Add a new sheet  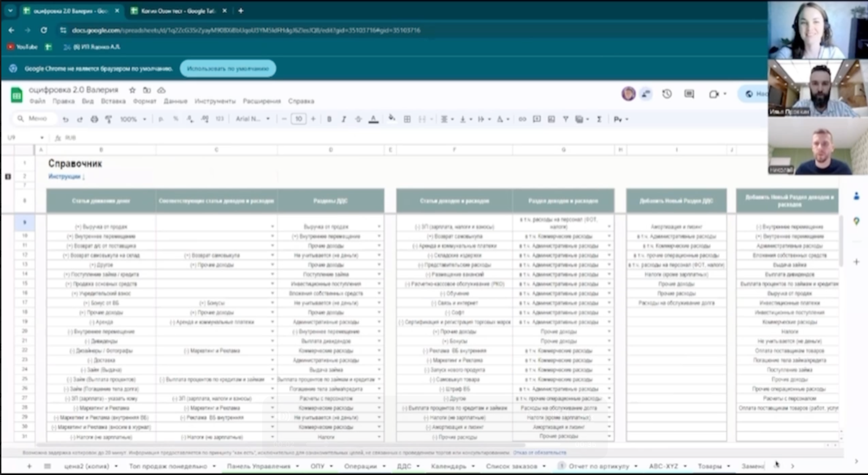pyautogui.click(x=29, y=466)
